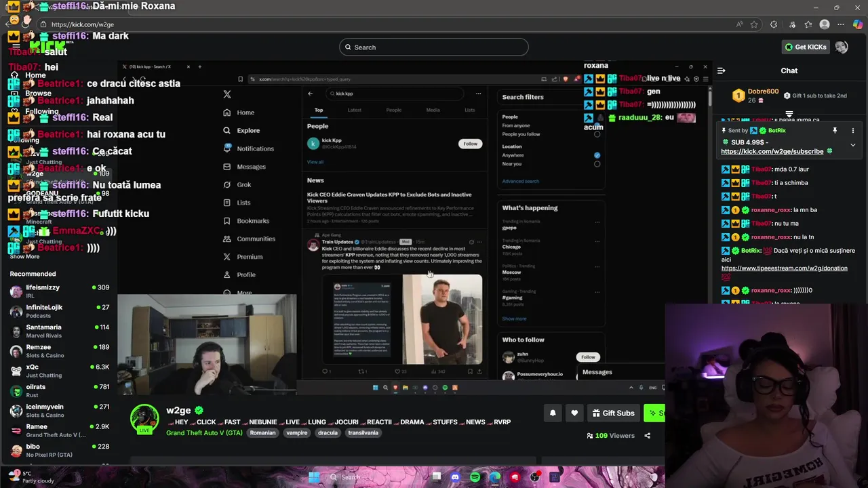Switch to Top tab in X search
This screenshot has width=868, height=488.
[319, 110]
